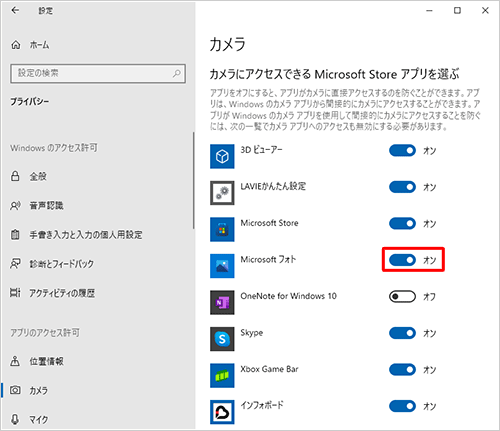The height and width of the screenshot is (431, 500).
Task: Click the インフォボード app icon
Action: [x=222, y=412]
